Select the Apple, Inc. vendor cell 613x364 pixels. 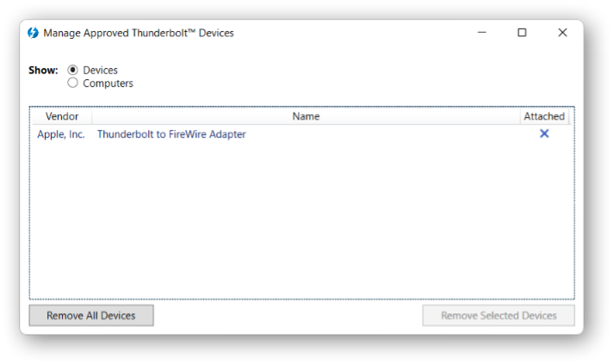pos(61,134)
